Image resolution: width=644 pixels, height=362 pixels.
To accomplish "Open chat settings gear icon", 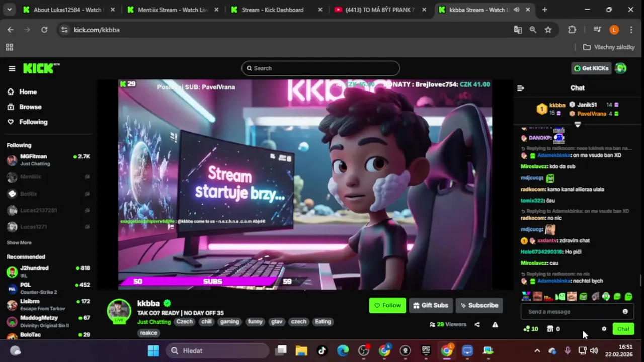I will click(x=604, y=329).
